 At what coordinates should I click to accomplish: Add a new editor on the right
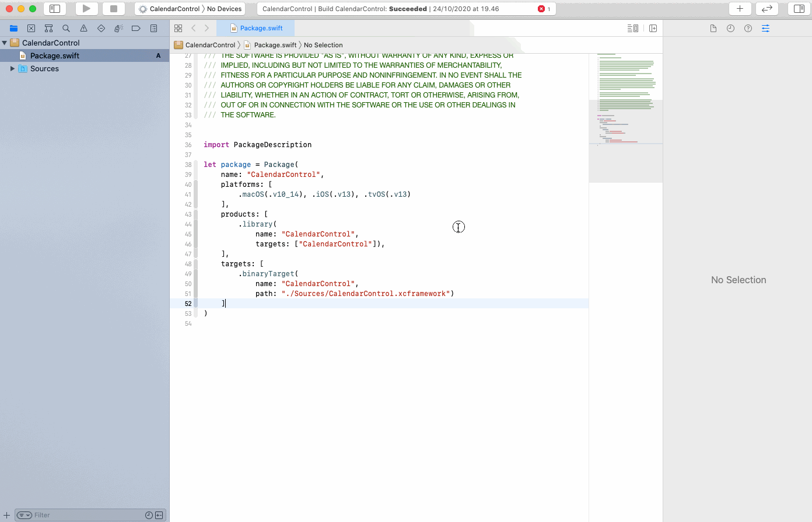653,28
